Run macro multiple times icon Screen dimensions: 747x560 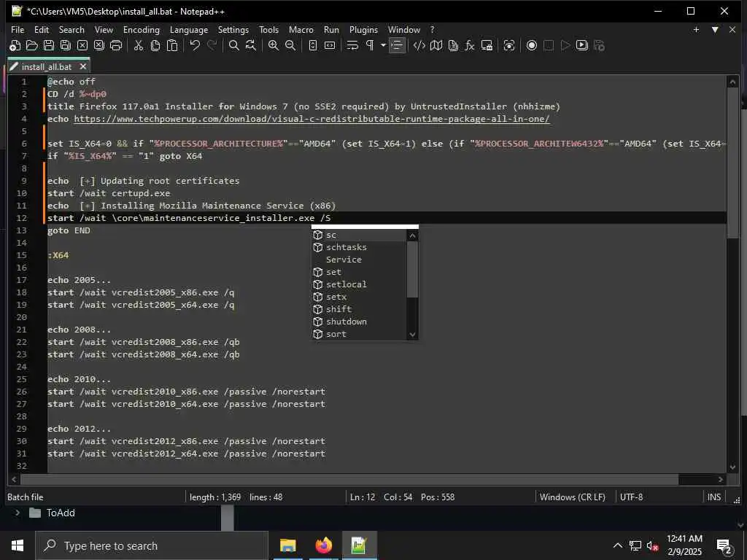click(582, 46)
